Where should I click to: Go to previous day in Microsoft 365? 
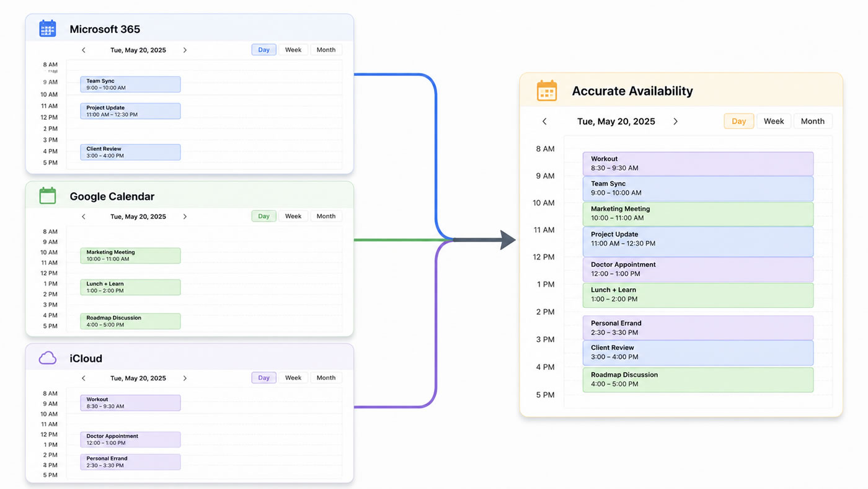pos(84,50)
